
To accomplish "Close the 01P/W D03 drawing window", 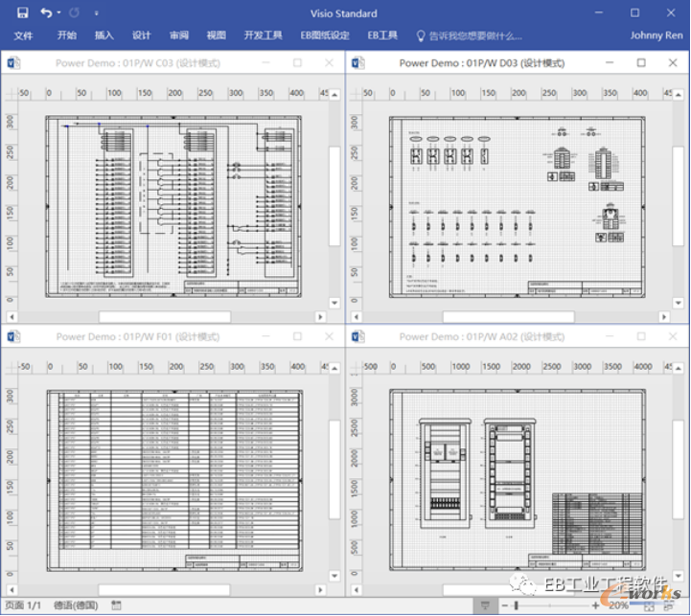I will (x=673, y=63).
